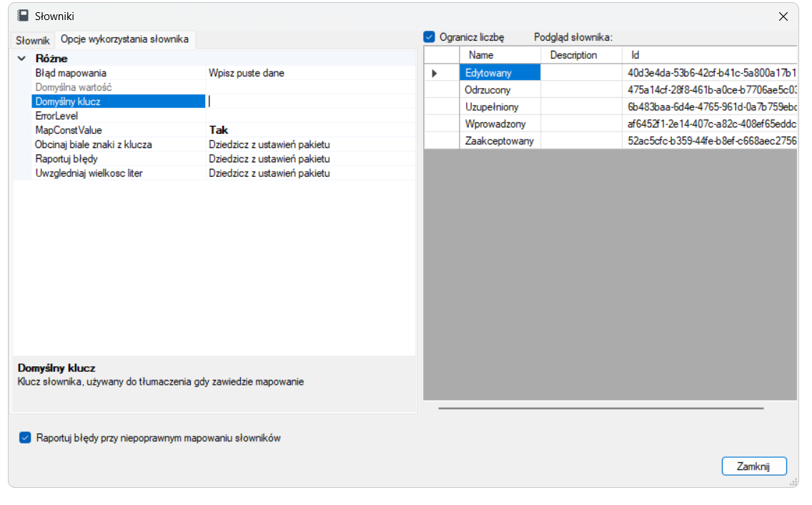The image size is (812, 505).
Task: Click the horizontal scrollbar under dictionary preview
Action: pyautogui.click(x=600, y=408)
